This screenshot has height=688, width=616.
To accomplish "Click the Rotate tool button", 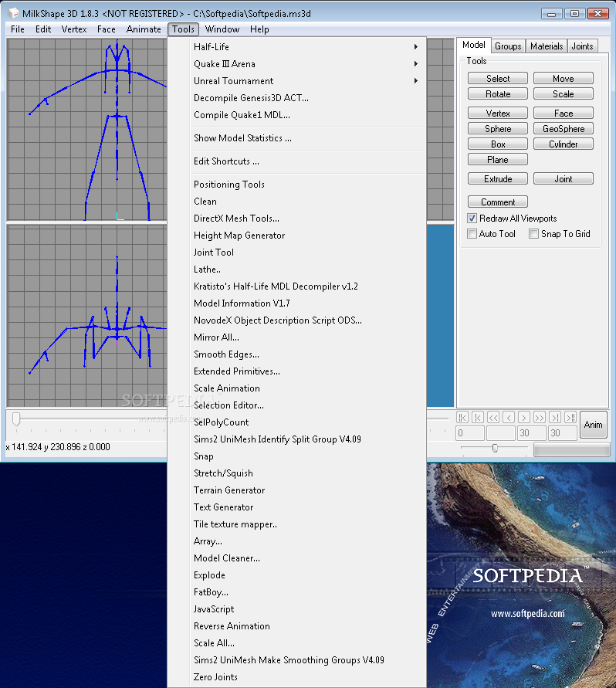I will click(x=498, y=93).
